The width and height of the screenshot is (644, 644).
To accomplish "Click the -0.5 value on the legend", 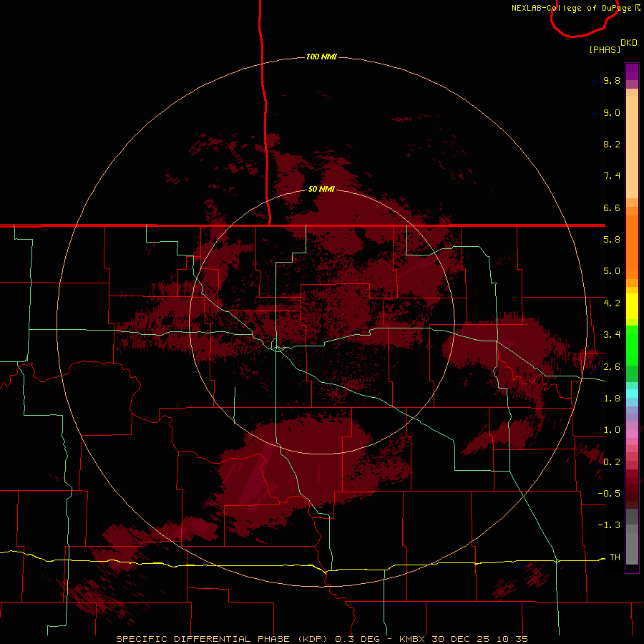I will point(609,494).
